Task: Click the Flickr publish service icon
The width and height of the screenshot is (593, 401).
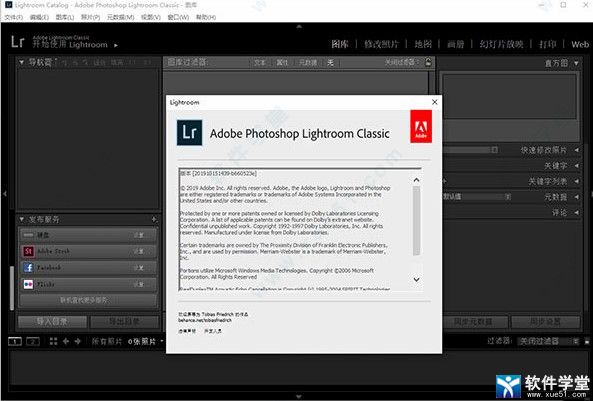Action: click(x=28, y=284)
